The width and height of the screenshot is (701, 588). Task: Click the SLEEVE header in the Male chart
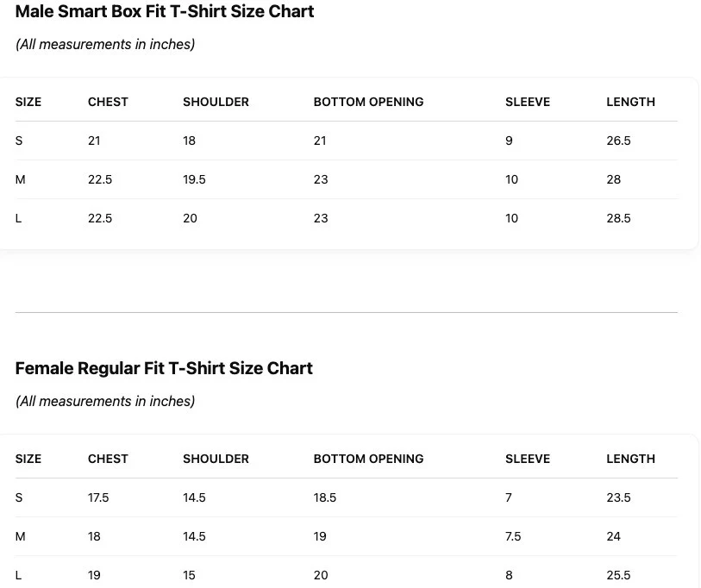point(527,102)
